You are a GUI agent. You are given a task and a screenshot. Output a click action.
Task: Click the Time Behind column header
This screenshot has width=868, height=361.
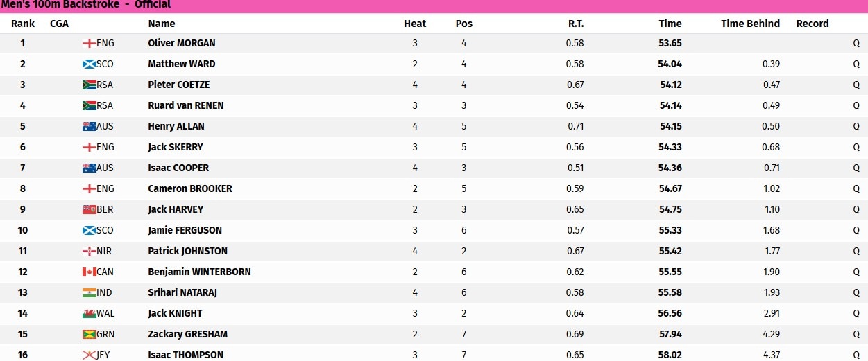750,24
